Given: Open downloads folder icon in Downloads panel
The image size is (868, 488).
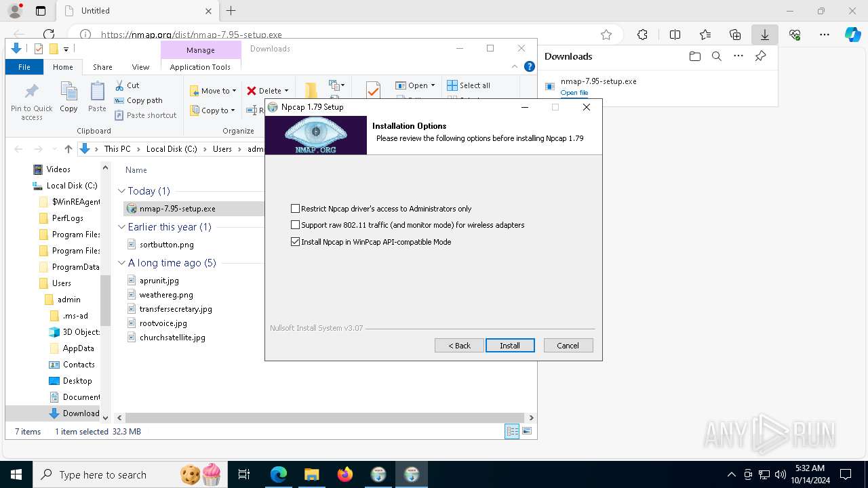Looking at the screenshot, I should coord(694,56).
